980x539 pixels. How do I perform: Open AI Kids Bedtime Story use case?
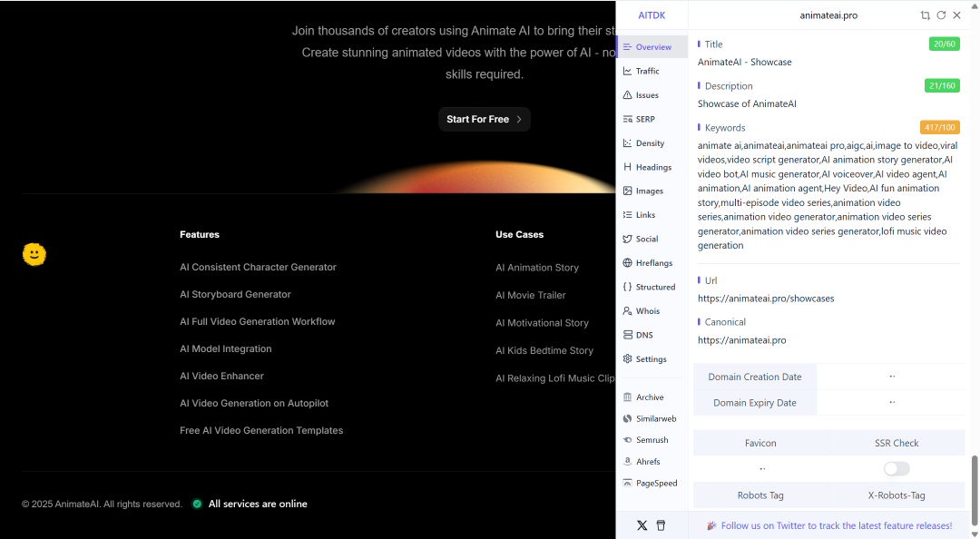tap(544, 351)
